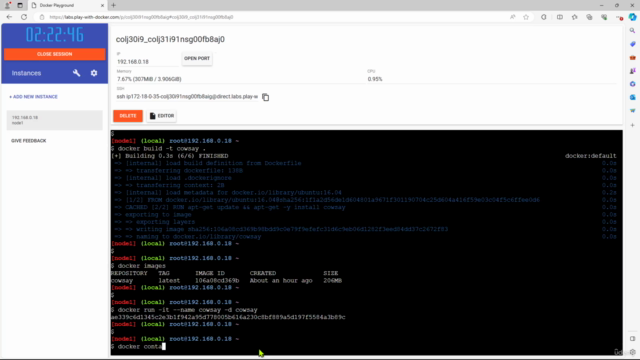
Task: Open the tab actions menu icon
Action: (x=20, y=5)
